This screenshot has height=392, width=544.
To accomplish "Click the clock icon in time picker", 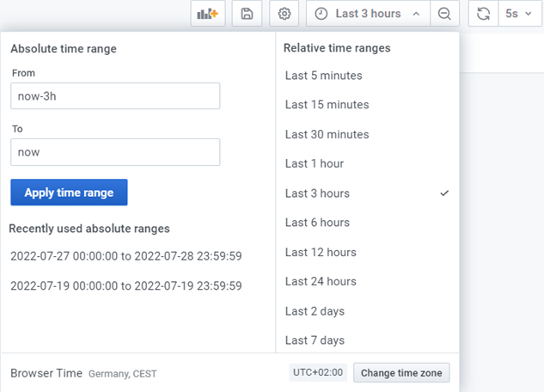I will click(321, 14).
